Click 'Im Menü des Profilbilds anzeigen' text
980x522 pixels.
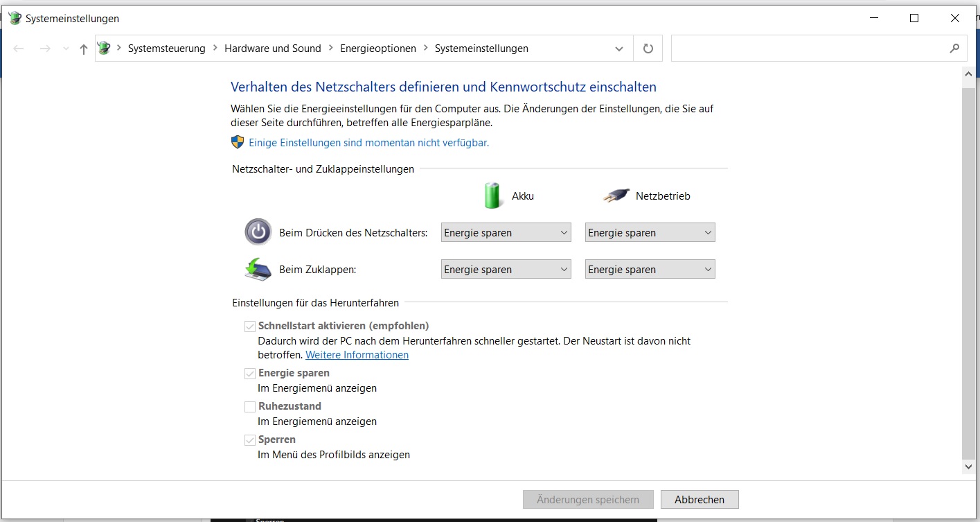pos(334,455)
